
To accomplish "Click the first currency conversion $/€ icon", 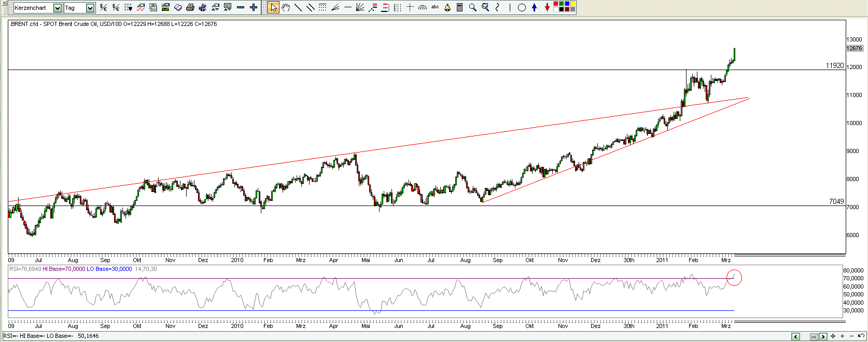I will click(x=103, y=7).
